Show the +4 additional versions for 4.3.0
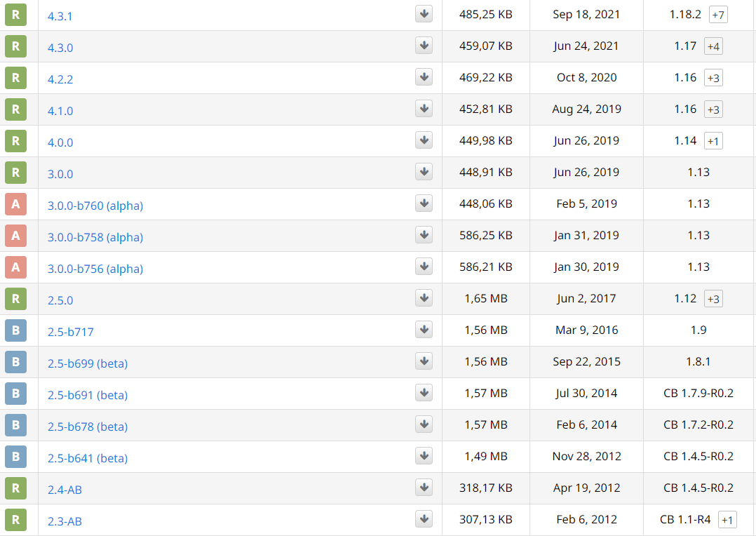The image size is (756, 536). coord(713,46)
